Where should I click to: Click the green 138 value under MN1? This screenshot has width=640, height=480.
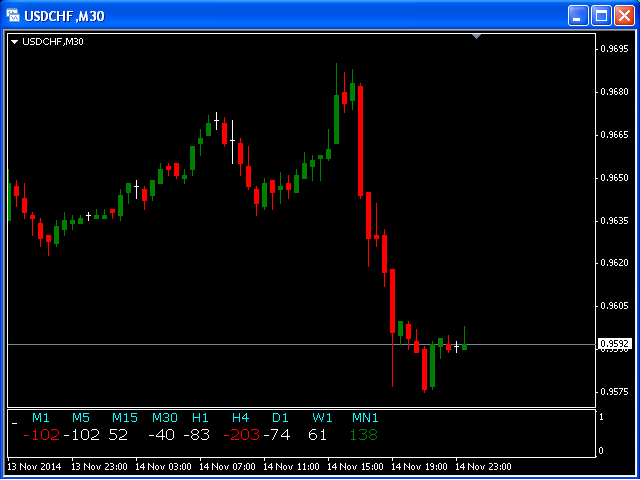364,435
